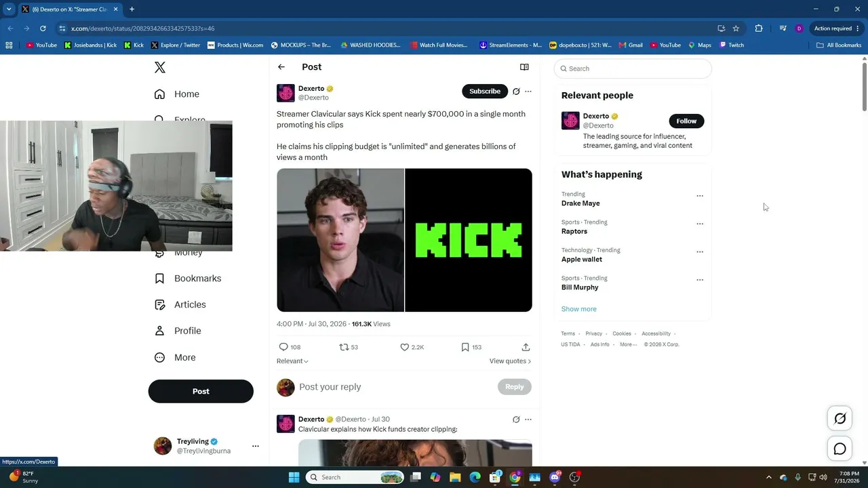Click the black Post compose button

pos(201,391)
